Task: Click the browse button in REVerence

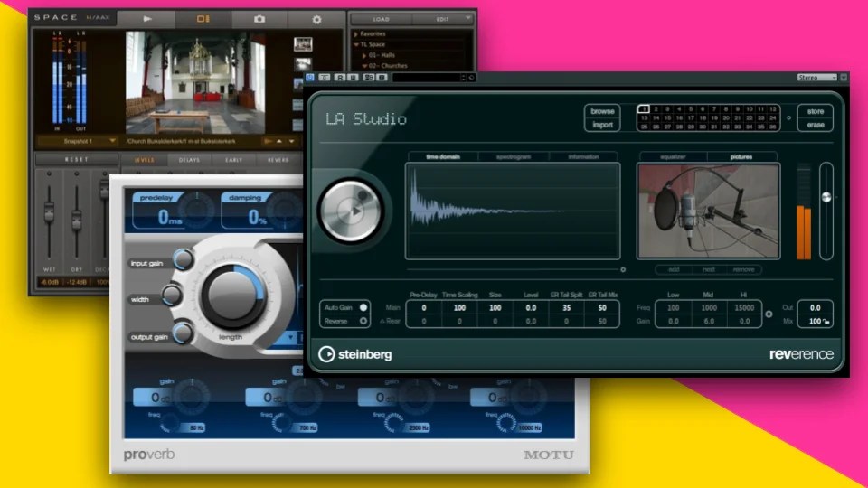Action: (x=602, y=111)
